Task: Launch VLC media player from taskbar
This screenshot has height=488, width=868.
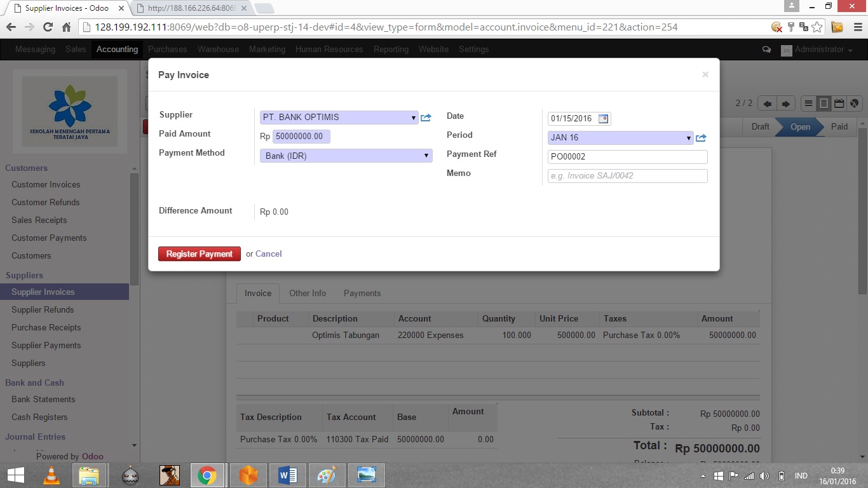Action: [x=51, y=475]
